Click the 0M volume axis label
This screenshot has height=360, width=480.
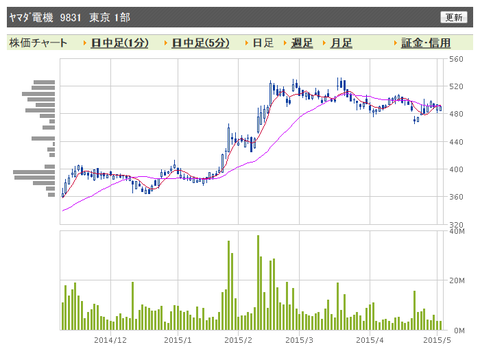tap(459, 331)
